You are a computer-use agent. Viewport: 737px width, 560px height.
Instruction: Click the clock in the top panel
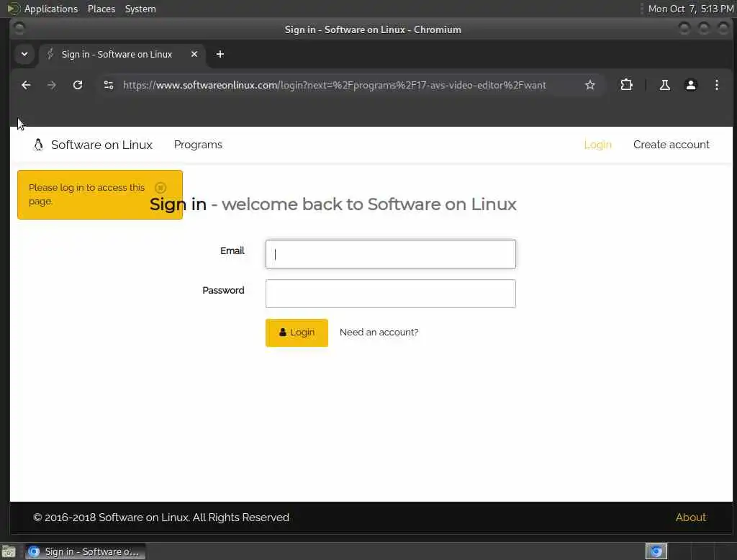690,9
